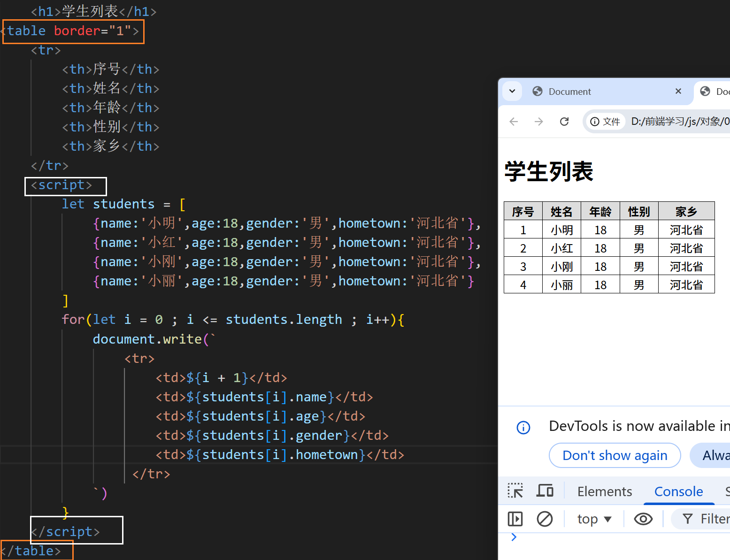730x560 pixels.
Task: Select the 年龄 table header
Action: pos(600,211)
